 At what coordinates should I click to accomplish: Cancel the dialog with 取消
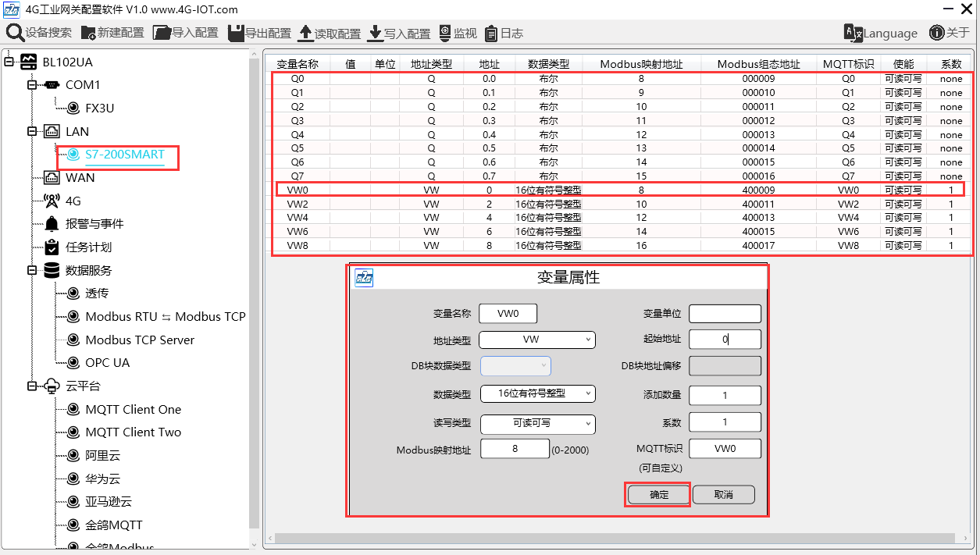tap(724, 494)
